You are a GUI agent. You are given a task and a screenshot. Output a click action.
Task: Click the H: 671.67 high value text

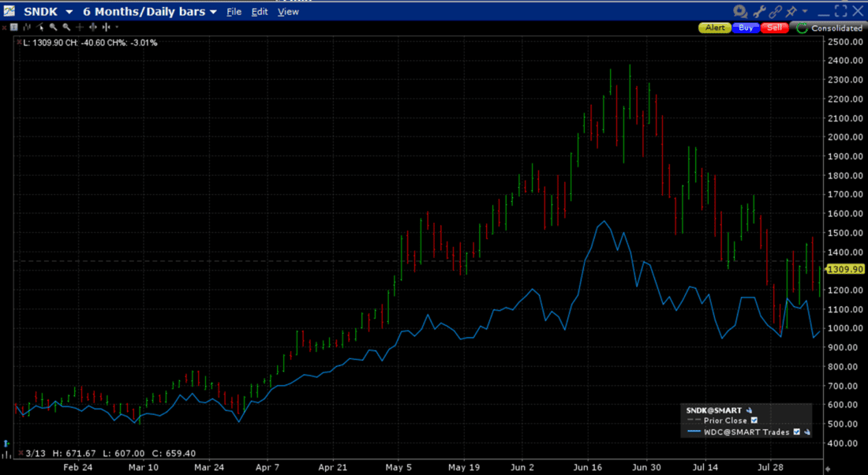click(x=74, y=454)
